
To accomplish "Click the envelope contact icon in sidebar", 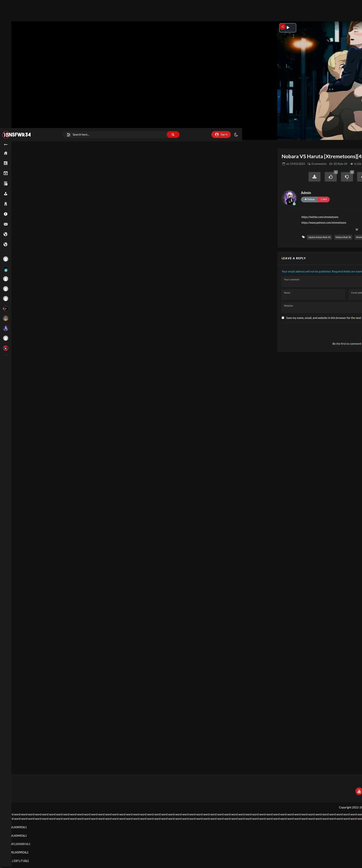I will click(x=5, y=224).
